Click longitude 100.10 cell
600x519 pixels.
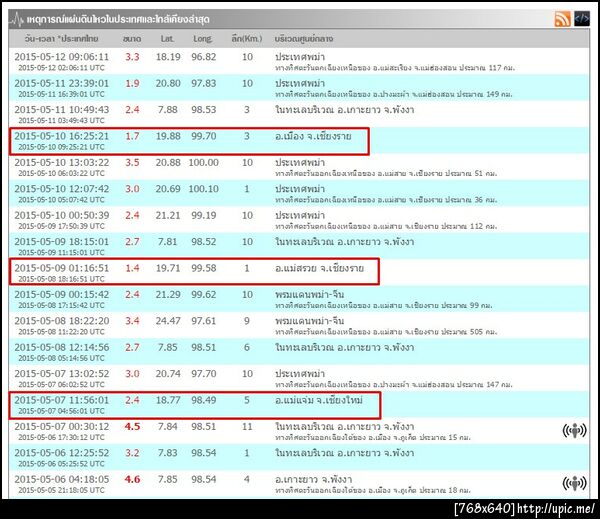[204, 189]
